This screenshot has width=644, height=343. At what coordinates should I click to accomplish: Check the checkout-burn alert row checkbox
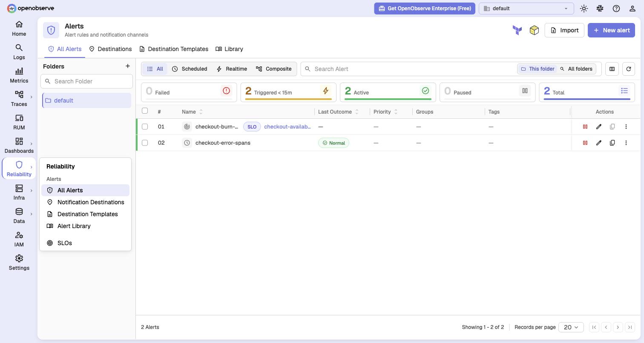145,126
